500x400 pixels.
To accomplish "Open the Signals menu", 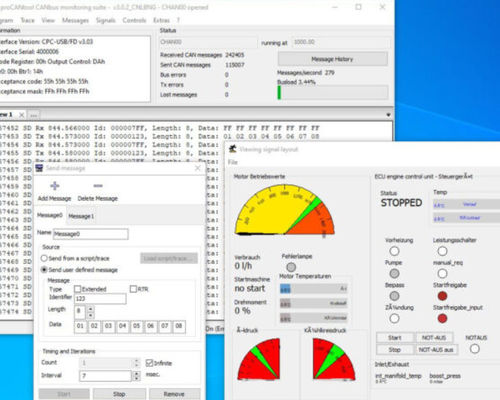I will [x=106, y=20].
